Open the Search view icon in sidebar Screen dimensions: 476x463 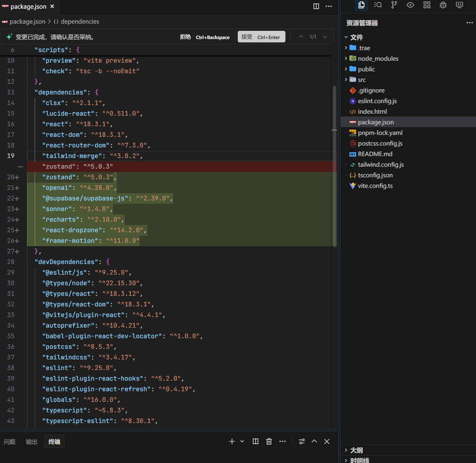tap(378, 5)
